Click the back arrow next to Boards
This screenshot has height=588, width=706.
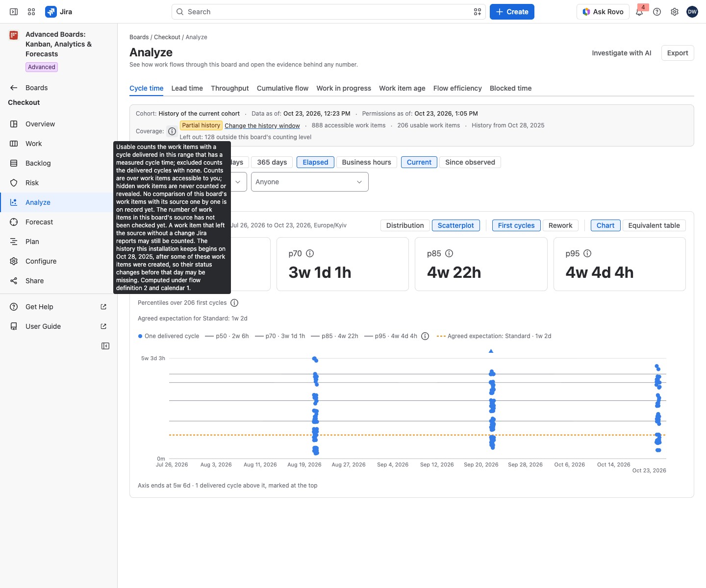pos(14,88)
